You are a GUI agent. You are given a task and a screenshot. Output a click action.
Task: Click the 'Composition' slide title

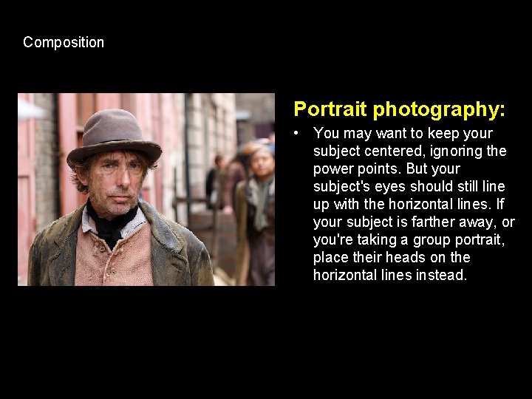(64, 43)
